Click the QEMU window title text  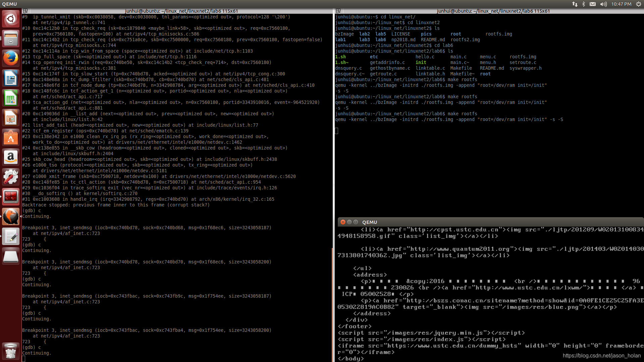point(370,222)
